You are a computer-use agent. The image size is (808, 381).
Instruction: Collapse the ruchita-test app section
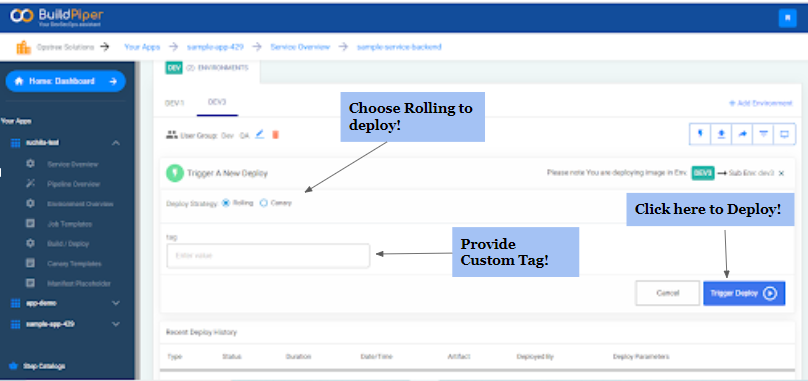coord(116,143)
